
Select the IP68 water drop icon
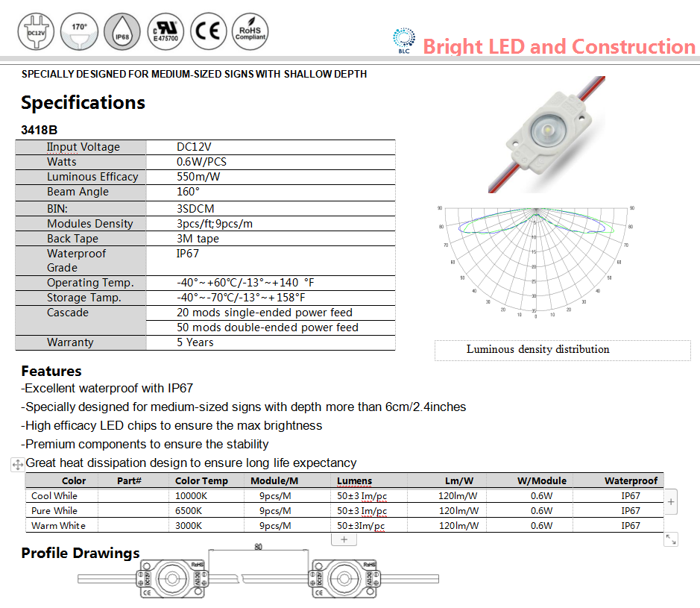(x=122, y=31)
